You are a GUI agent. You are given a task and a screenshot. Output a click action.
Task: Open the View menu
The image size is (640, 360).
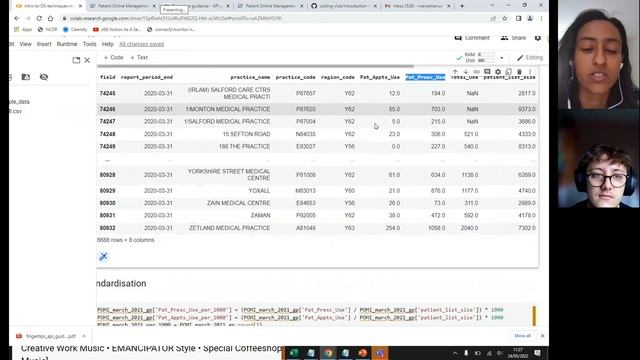click(25, 44)
